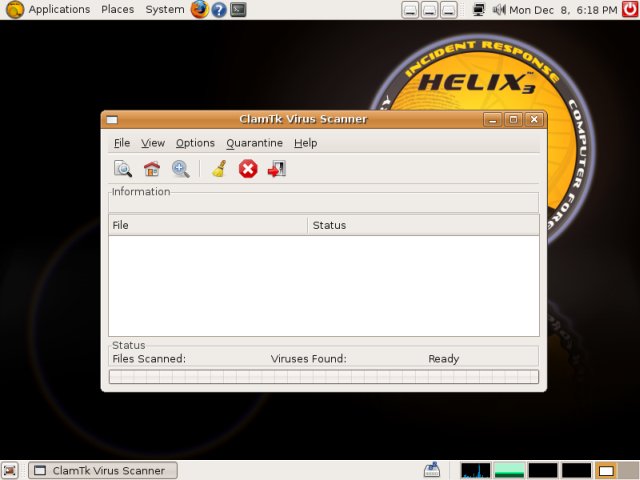Launch Firefox from the top panel
This screenshot has height=480, width=640.
pos(200,9)
